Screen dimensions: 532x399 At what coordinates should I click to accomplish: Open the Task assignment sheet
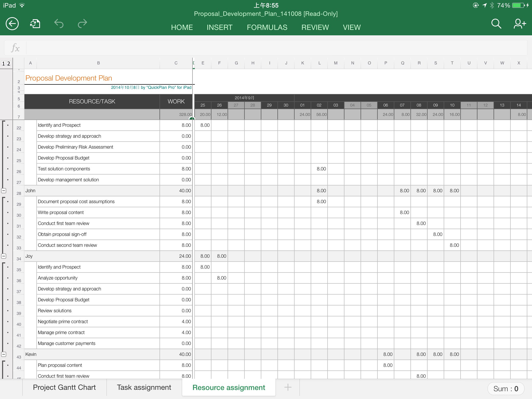click(144, 387)
